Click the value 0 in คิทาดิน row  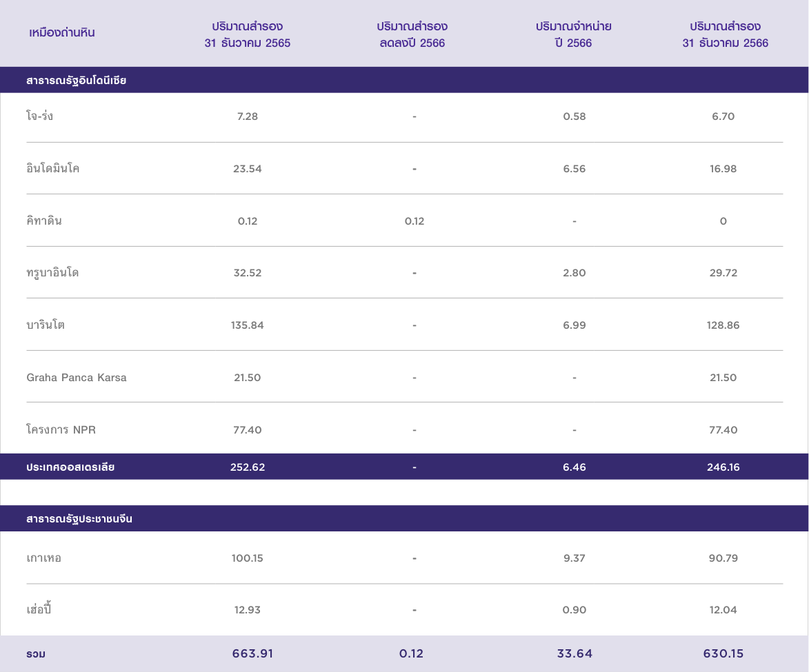[723, 221]
